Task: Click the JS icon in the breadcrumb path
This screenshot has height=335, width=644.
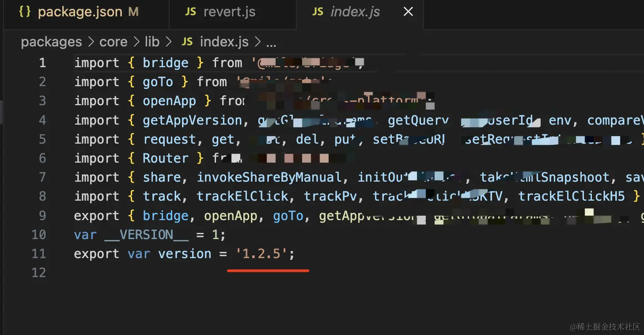Action: coord(187,42)
